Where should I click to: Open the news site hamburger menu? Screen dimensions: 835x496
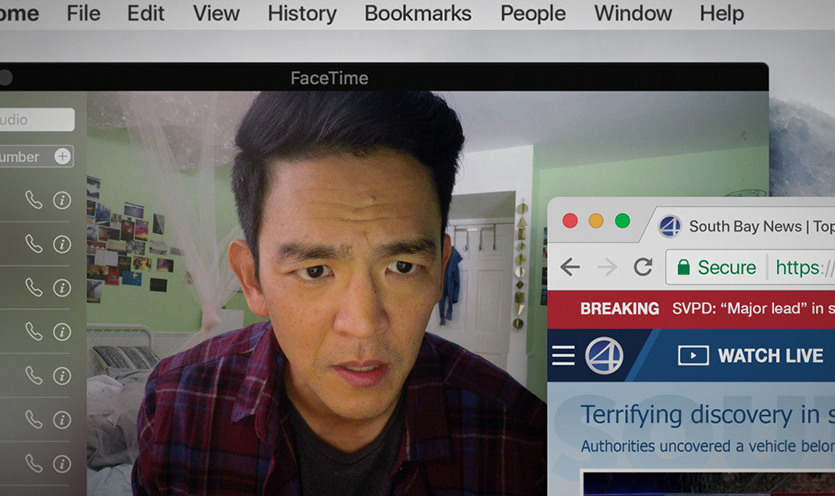click(563, 355)
